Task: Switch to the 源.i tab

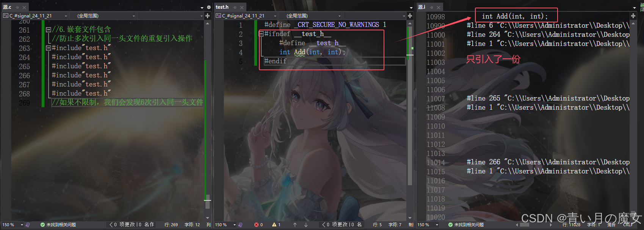Action: [422, 7]
